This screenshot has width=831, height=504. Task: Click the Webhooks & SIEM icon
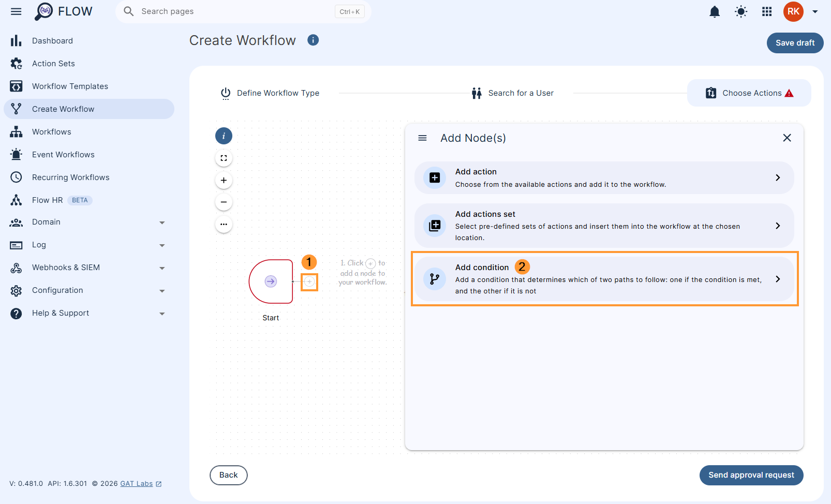click(16, 268)
